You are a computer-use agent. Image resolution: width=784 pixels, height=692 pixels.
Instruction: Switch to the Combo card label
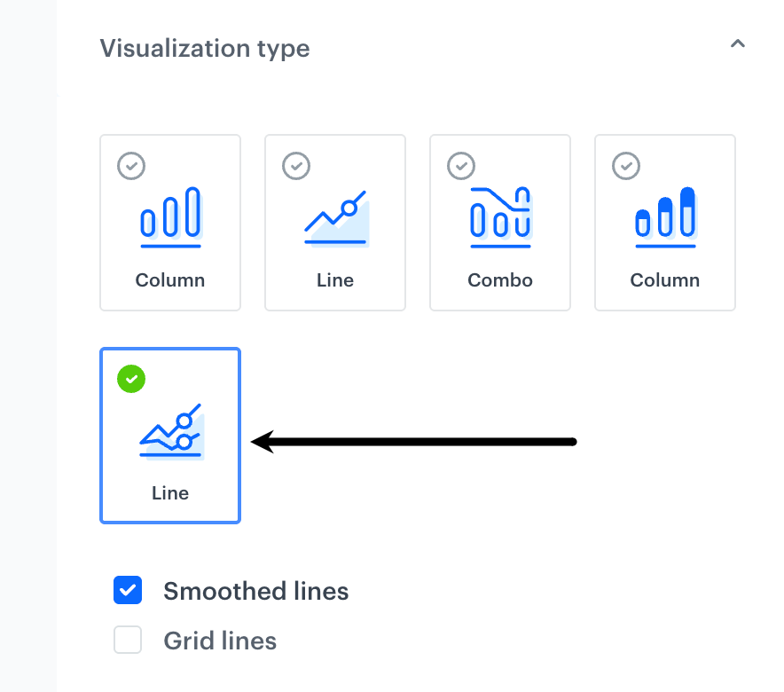(499, 279)
